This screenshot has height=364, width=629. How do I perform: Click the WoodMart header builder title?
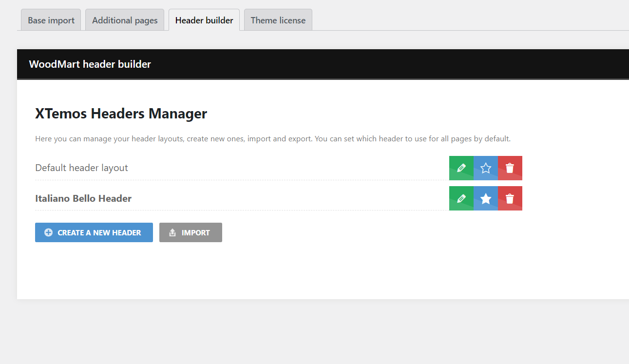tap(90, 64)
